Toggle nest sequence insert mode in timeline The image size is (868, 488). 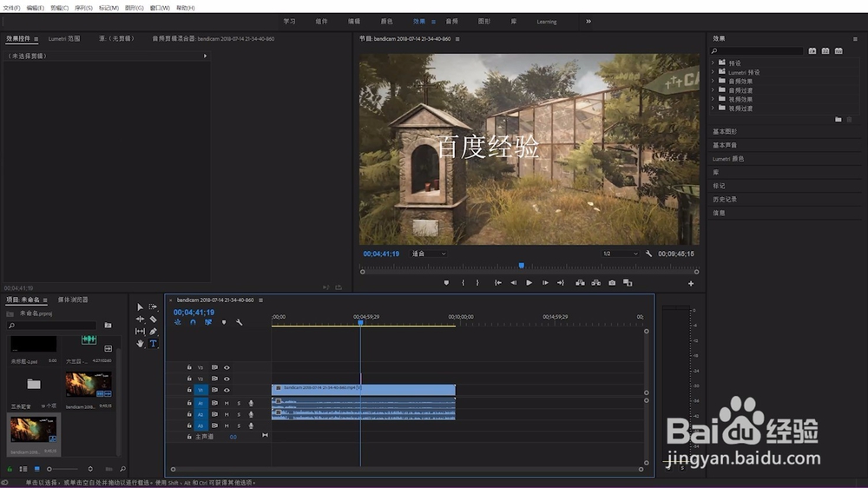pyautogui.click(x=177, y=322)
